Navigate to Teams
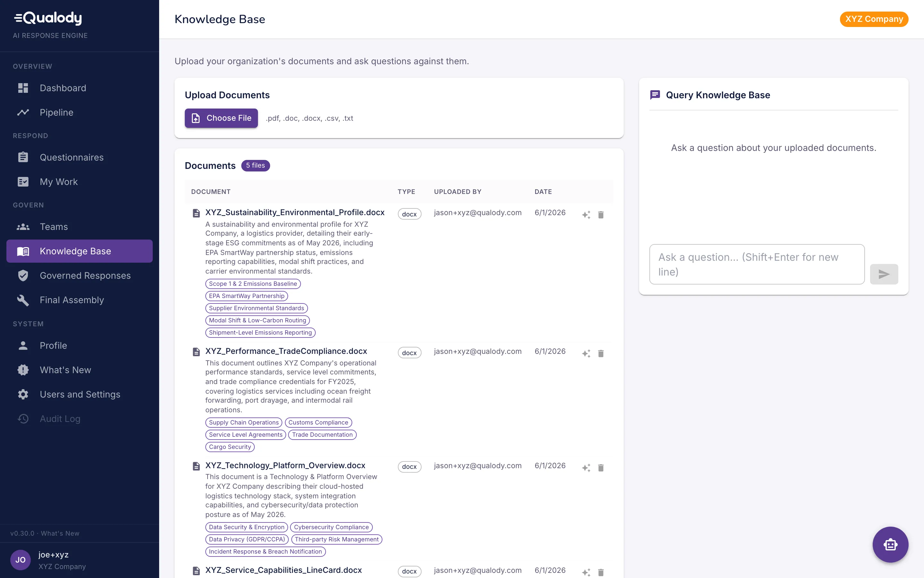924x578 pixels. (80, 227)
